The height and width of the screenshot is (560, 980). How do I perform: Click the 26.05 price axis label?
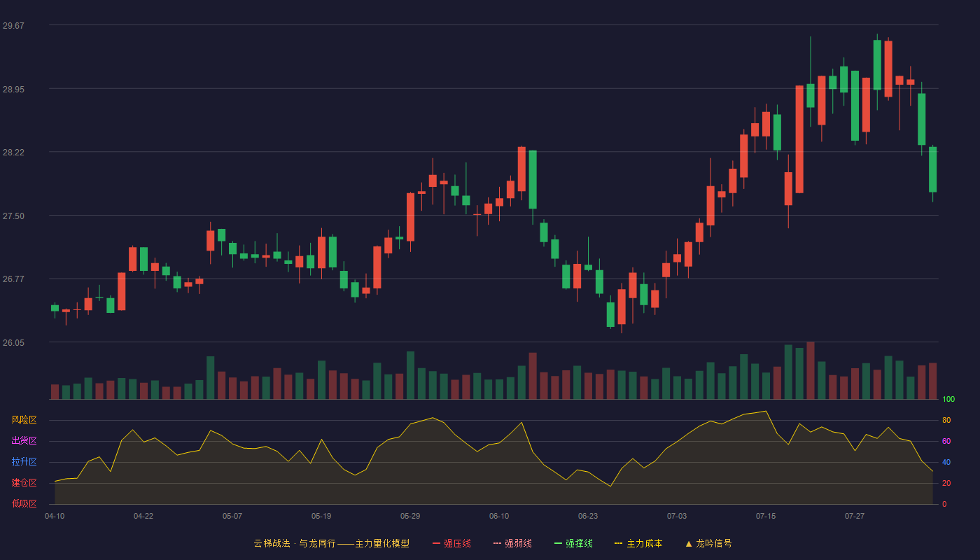pos(13,343)
